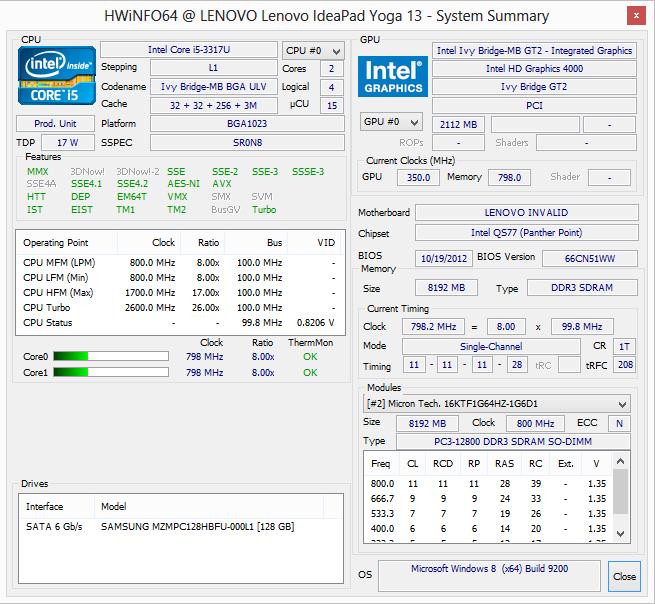Screen dimensions: 655x604
Task: Click the OS Microsoft Windows 8 field
Action: (489, 576)
